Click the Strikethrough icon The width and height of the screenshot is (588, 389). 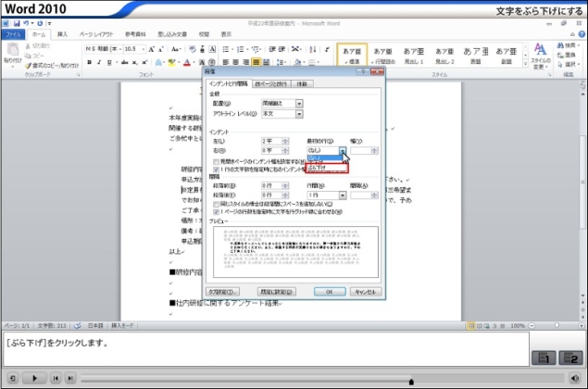[x=125, y=62]
